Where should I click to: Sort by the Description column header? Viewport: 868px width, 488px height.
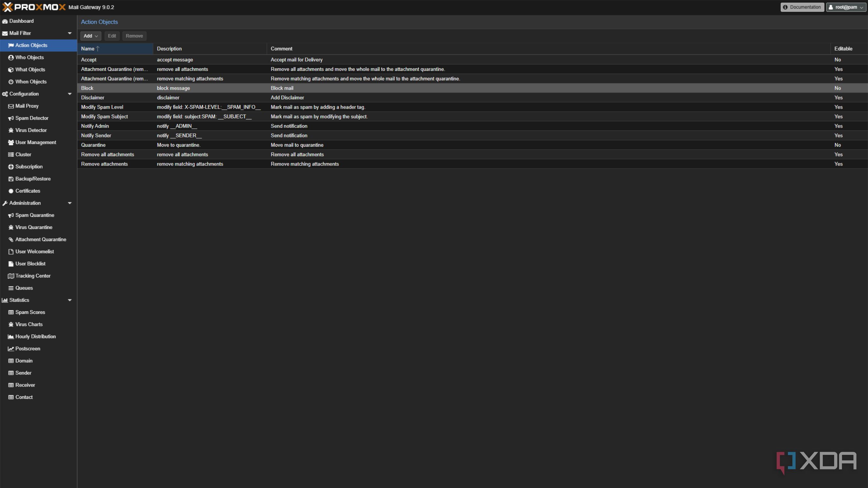(210, 48)
